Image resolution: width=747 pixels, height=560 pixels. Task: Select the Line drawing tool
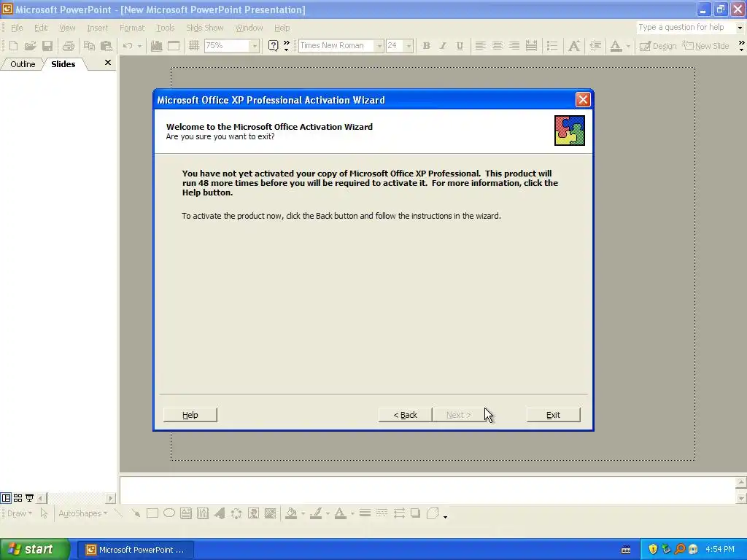pos(119,513)
